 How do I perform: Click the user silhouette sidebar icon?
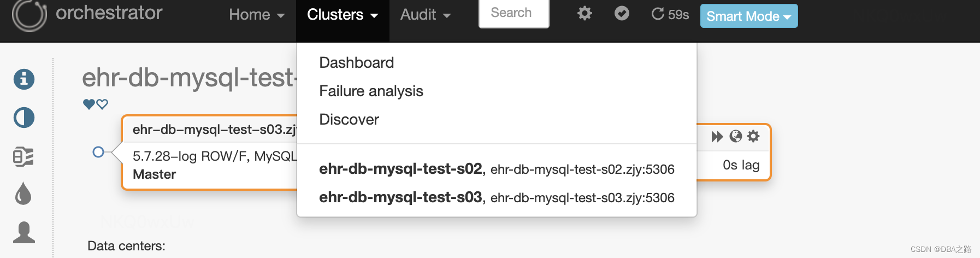23,232
